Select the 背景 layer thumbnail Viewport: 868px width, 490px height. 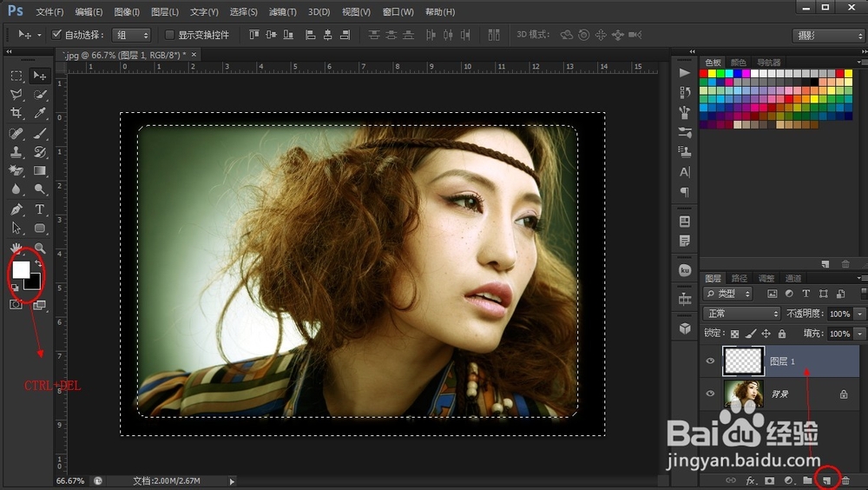pyautogui.click(x=743, y=394)
